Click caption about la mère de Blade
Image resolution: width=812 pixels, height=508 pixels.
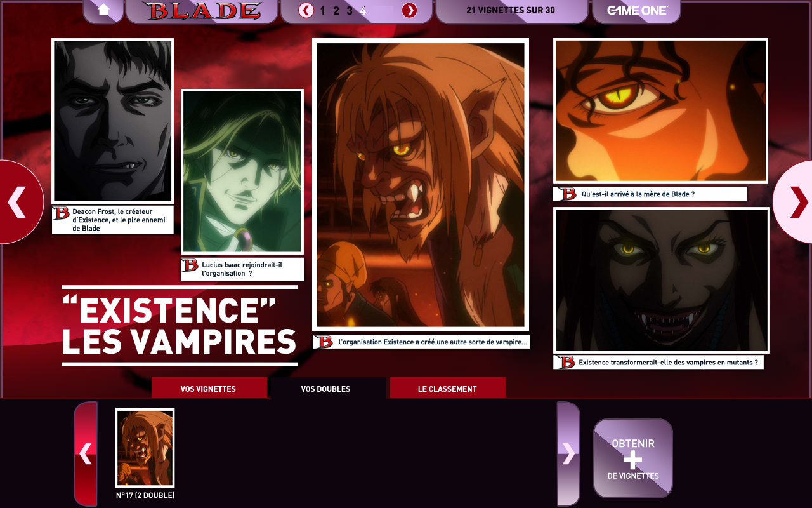tap(638, 194)
